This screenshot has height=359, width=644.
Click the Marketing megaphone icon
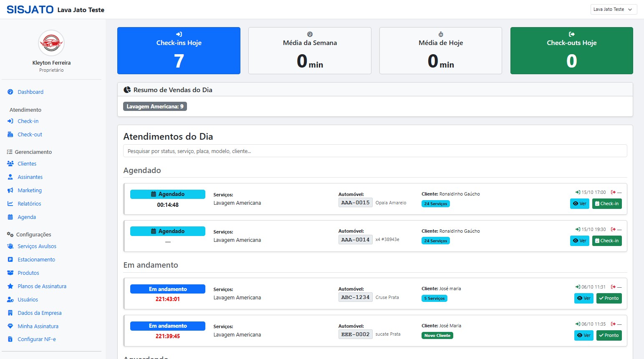(x=10, y=191)
